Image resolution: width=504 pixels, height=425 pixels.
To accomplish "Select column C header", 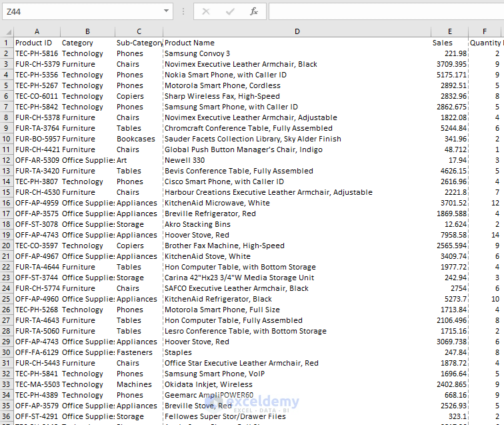I will (x=139, y=31).
